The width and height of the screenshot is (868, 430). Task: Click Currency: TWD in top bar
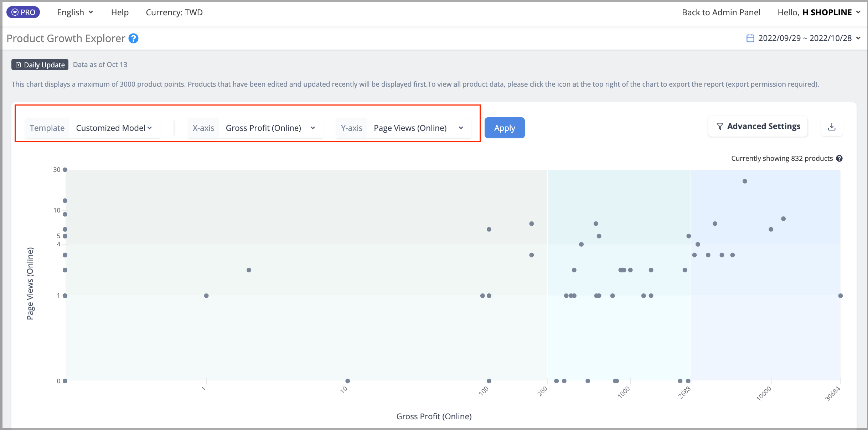click(174, 12)
